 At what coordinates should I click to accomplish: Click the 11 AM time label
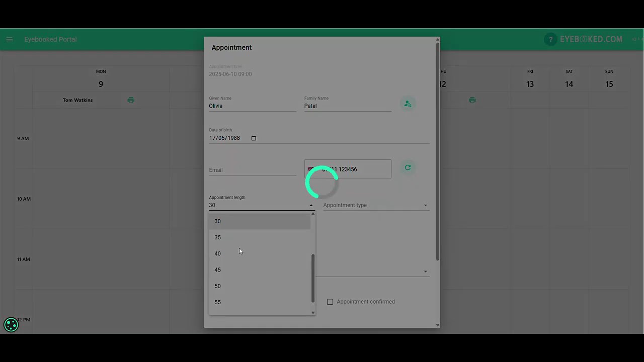(24, 259)
